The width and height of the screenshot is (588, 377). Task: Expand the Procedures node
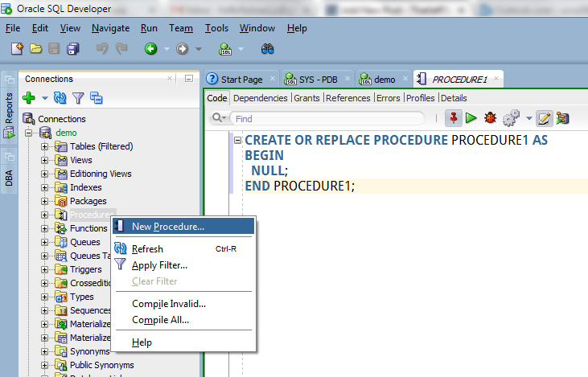44,215
